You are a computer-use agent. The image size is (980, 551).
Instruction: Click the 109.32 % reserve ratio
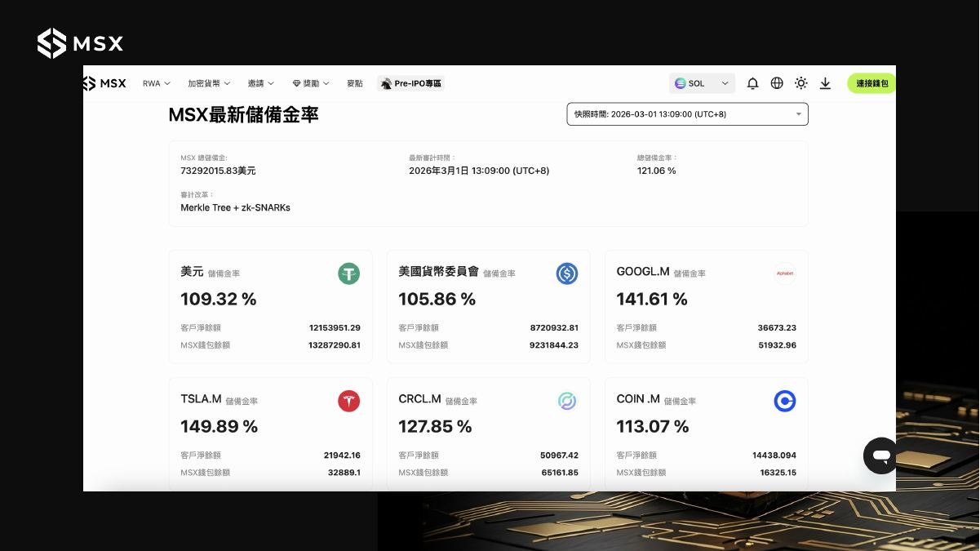[219, 300]
